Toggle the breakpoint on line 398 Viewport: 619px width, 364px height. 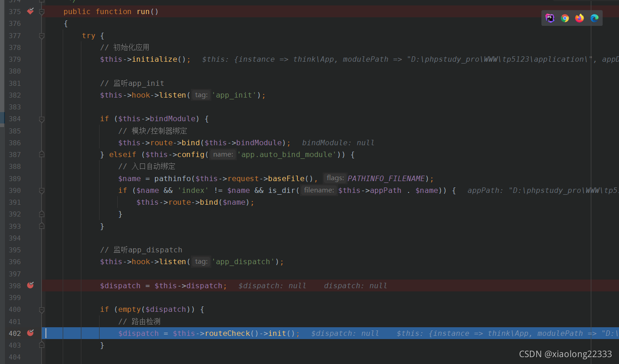pos(30,285)
